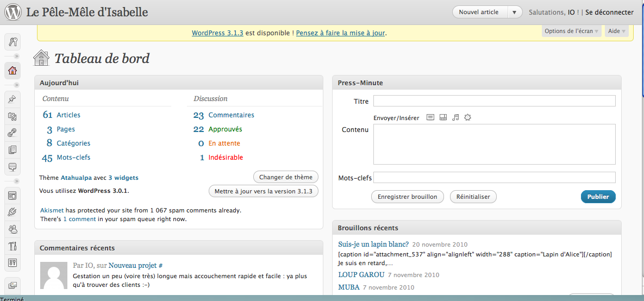
Task: Open the Users icon in sidebar
Action: pos(12,229)
